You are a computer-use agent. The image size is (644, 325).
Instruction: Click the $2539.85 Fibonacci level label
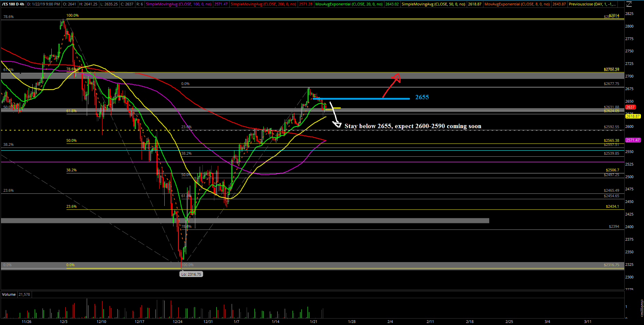611,153
